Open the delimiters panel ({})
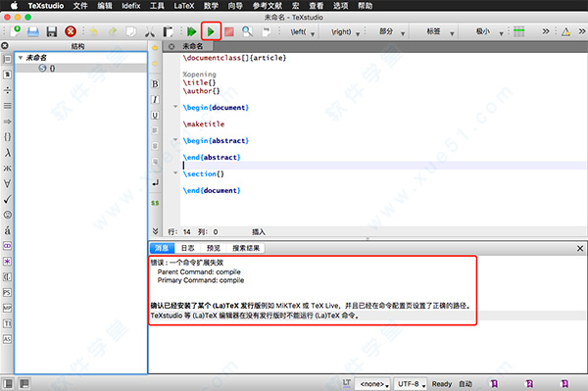 tap(8, 137)
